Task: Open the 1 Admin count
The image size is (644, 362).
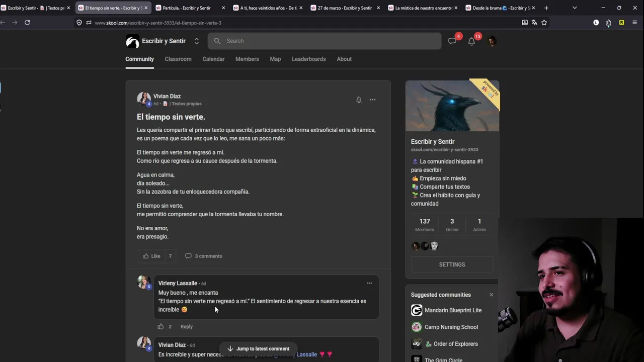Action: tap(479, 225)
